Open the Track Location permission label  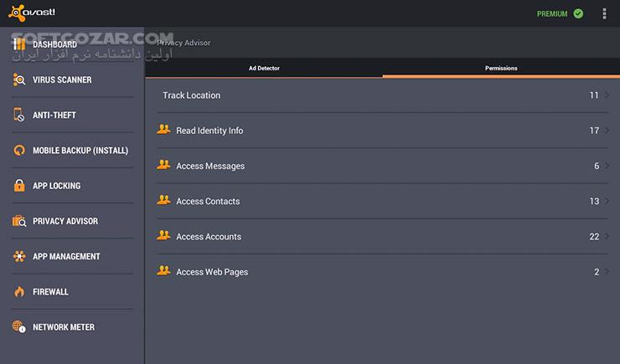coord(191,95)
